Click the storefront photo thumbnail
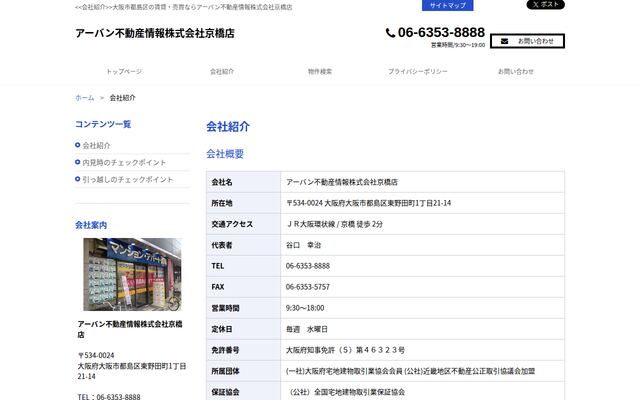640x400 pixels. tap(132, 274)
